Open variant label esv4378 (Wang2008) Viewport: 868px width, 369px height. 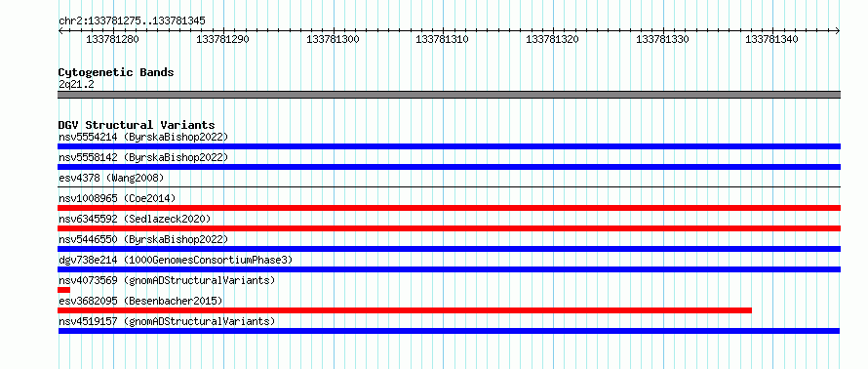point(111,178)
